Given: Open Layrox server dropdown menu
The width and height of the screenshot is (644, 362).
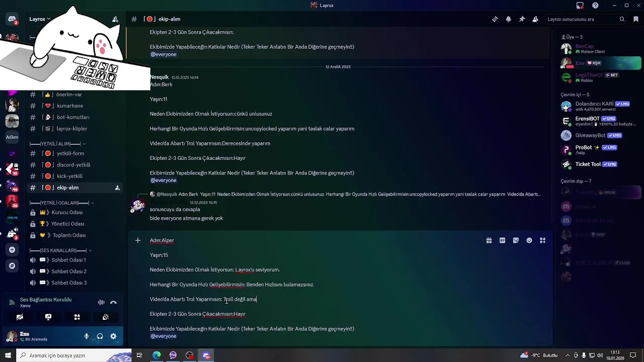Looking at the screenshot, I should click(40, 19).
